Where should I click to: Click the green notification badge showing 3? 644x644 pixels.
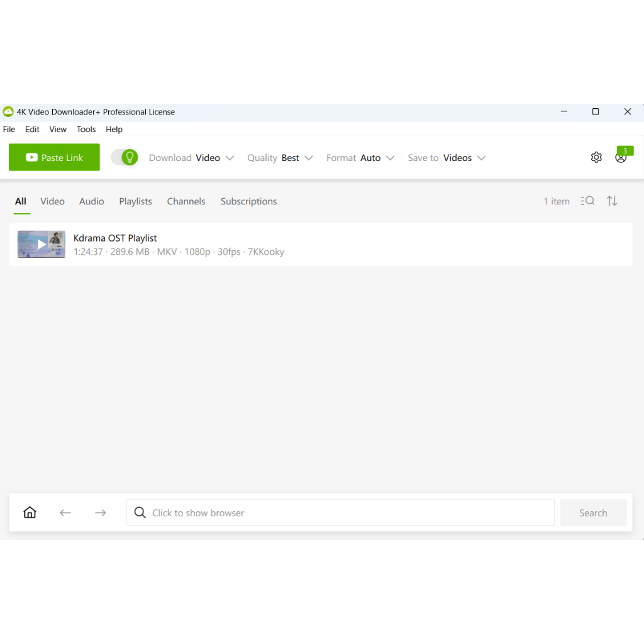[x=625, y=151]
